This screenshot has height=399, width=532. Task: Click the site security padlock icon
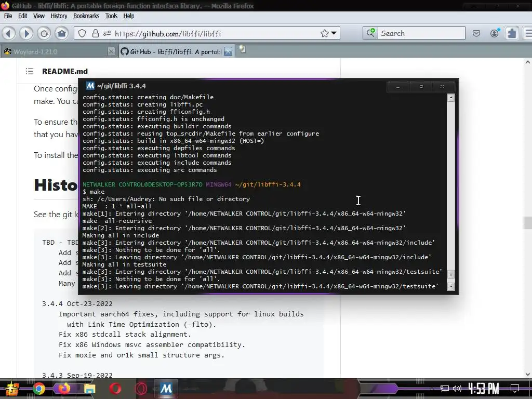[x=96, y=33]
